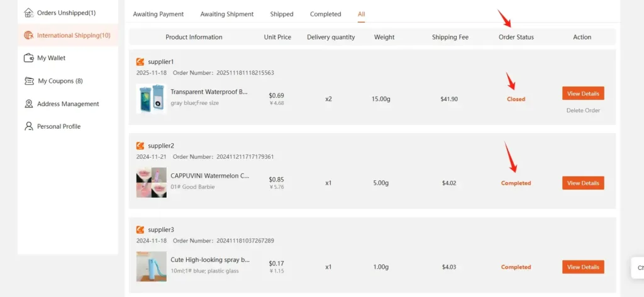The width and height of the screenshot is (644, 297).
Task: Click order number 202411181037267289
Action: pos(245,240)
